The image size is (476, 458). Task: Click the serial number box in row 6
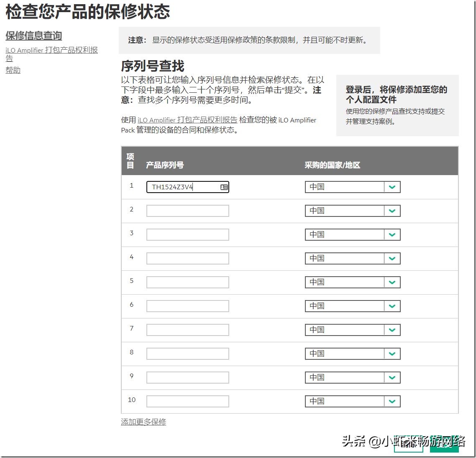pos(187,306)
